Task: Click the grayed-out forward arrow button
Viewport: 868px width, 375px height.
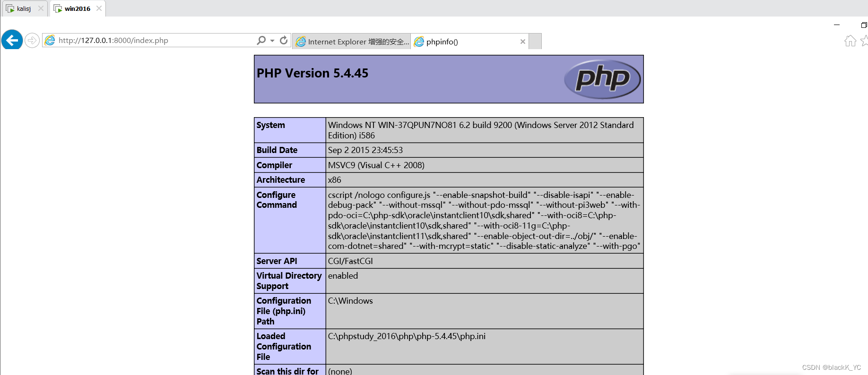Action: coord(32,41)
